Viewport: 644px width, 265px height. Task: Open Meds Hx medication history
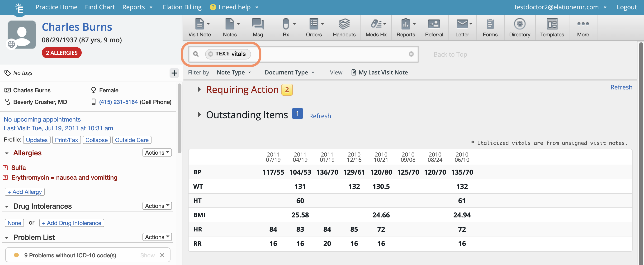click(376, 28)
